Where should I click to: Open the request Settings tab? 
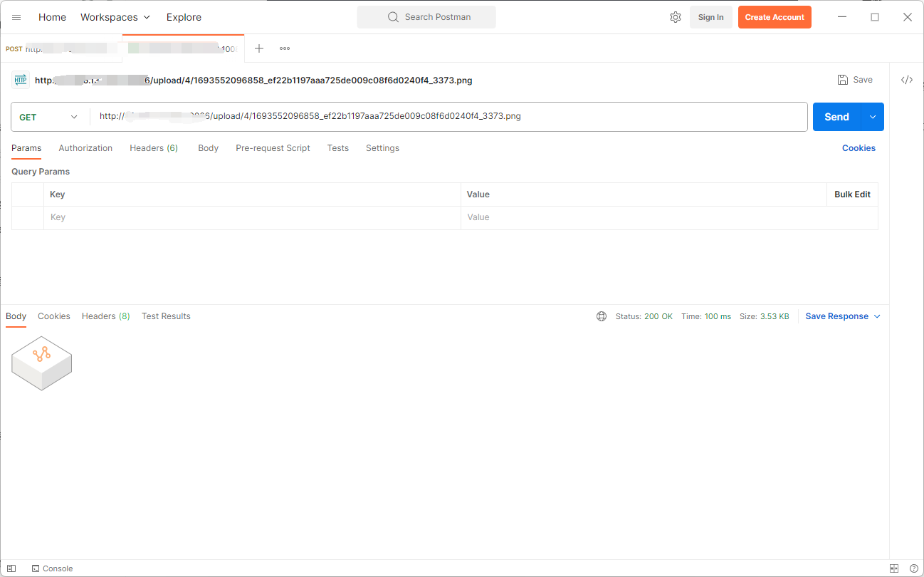(382, 148)
